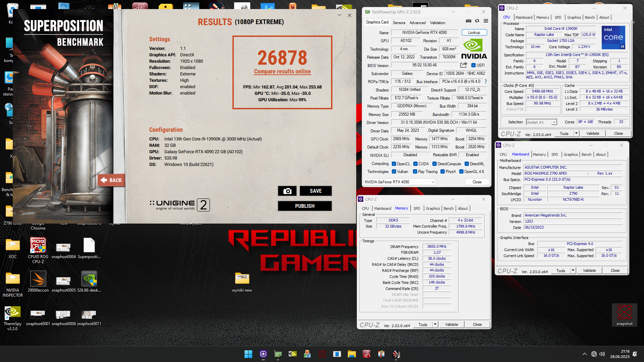Click the bus interface question mark icon
Image resolution: width=644 pixels, height=362 pixels.
pyautogui.click(x=485, y=81)
